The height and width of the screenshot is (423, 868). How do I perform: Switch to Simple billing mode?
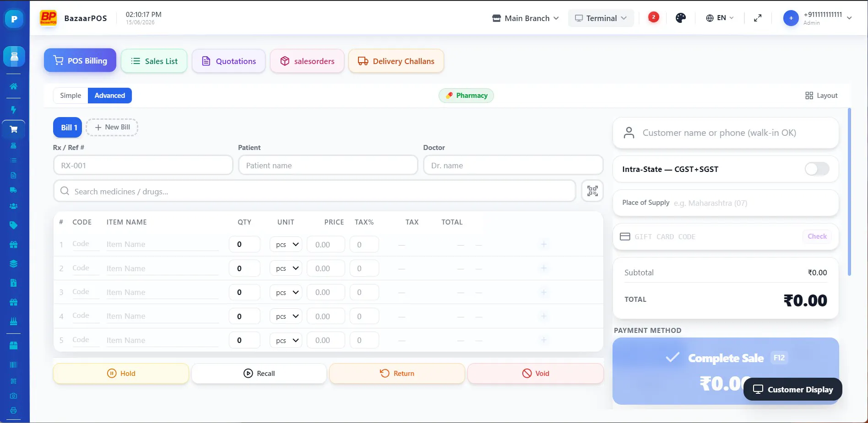(x=71, y=96)
